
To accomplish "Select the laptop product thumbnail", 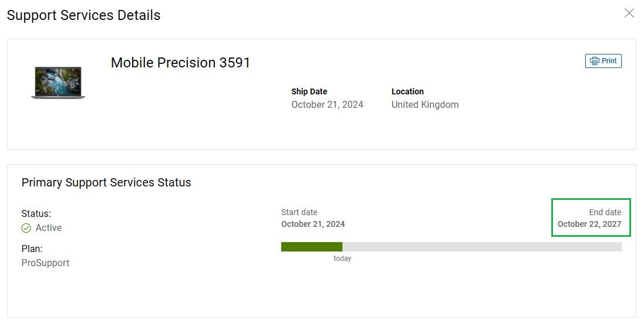I will (58, 82).
